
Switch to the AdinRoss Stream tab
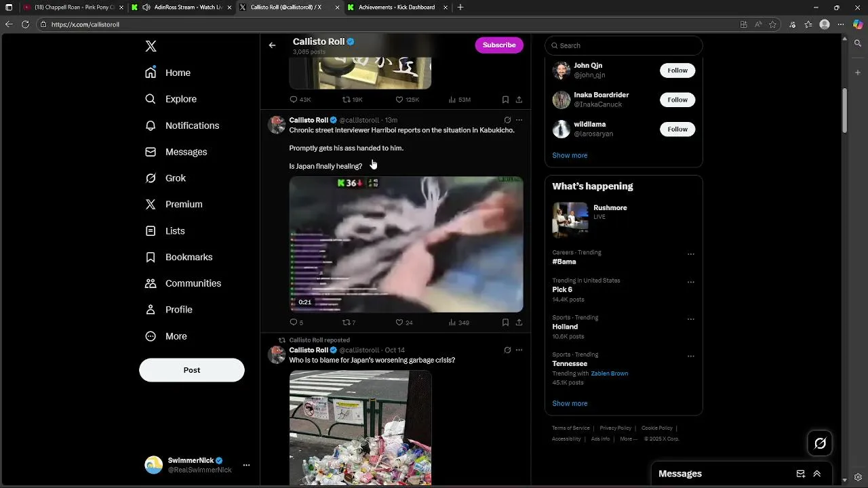coord(182,7)
